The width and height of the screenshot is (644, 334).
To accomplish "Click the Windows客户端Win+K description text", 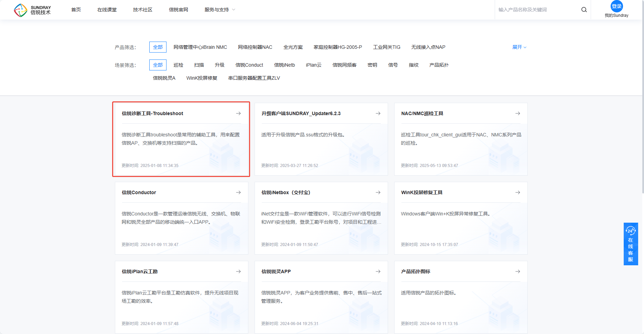I will 446,214.
